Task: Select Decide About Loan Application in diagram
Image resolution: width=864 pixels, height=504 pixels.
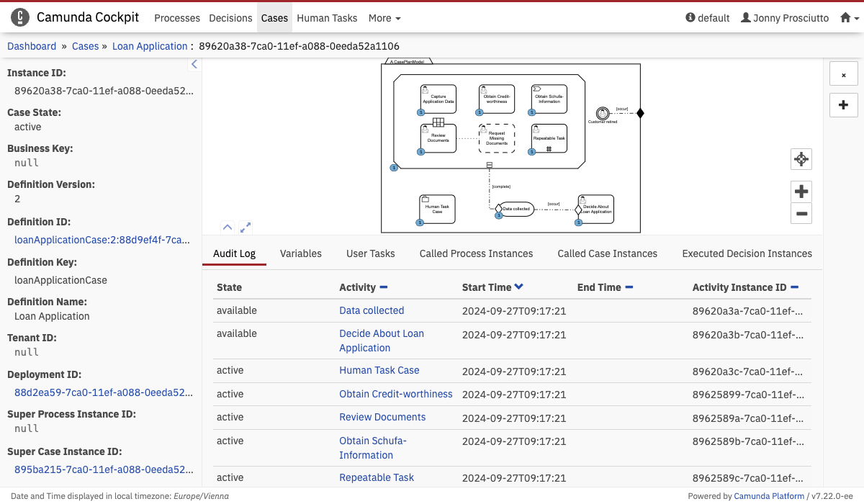Action: point(596,210)
